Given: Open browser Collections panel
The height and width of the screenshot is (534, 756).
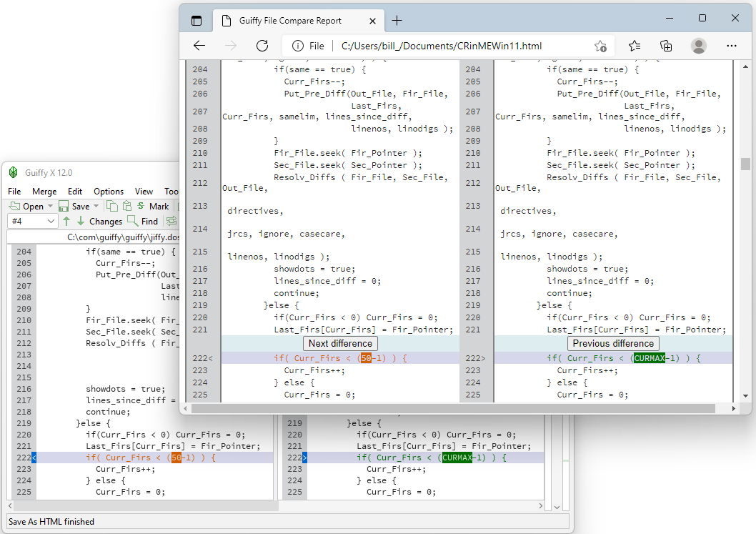Looking at the screenshot, I should click(x=666, y=46).
